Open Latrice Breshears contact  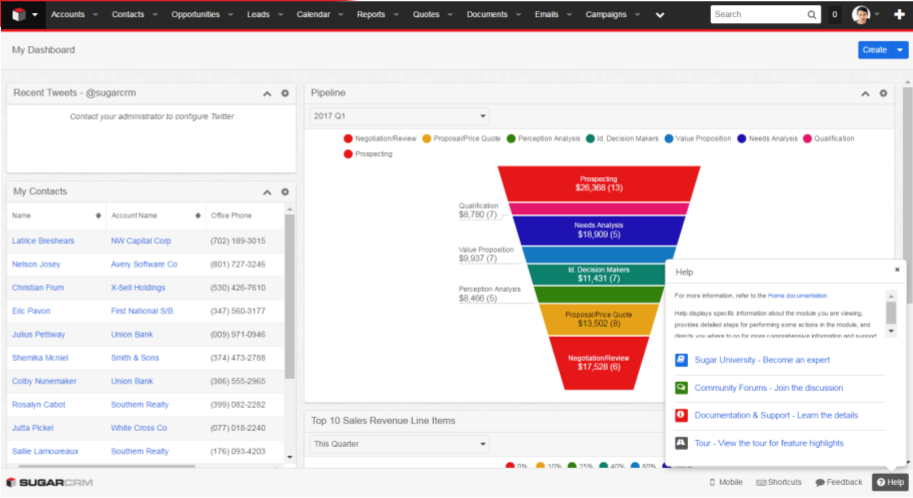[x=43, y=241]
